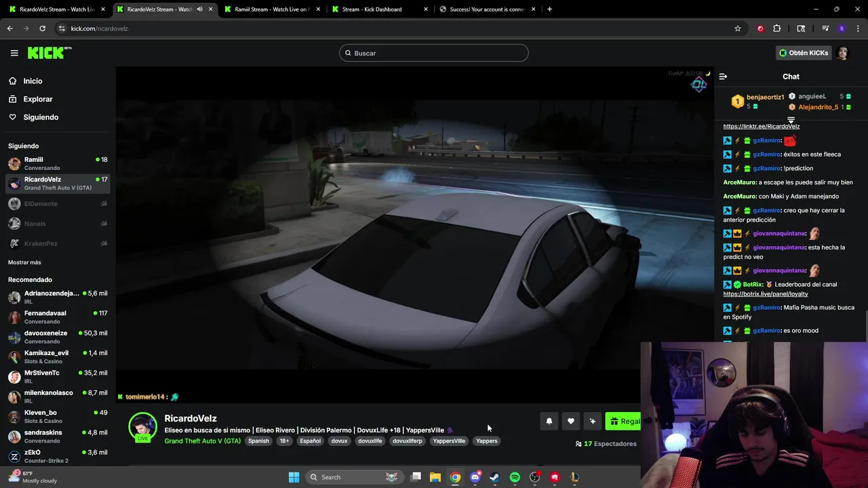Click the RicardoVelz streamer avatar
Screen dimensions: 868x488
pyautogui.click(x=142, y=427)
